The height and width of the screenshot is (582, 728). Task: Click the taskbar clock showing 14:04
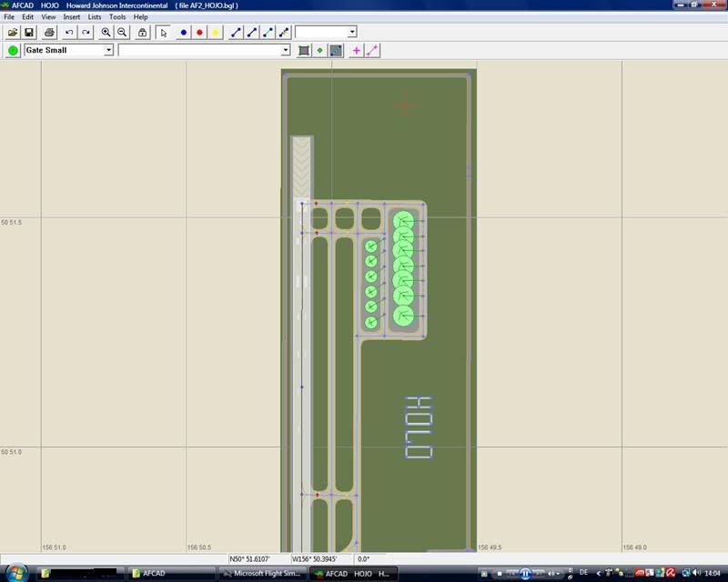tap(713, 574)
